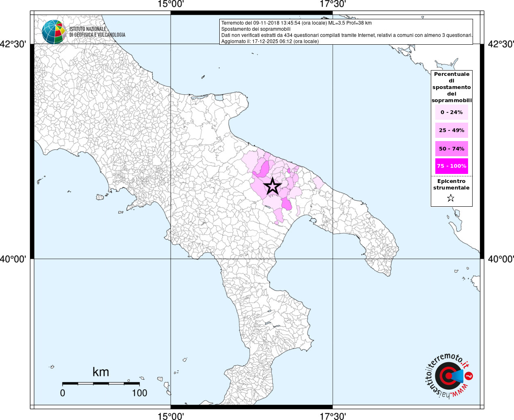This screenshot has width=514, height=420.
Task: Click the top 17°30' longitude label
Action: click(333, 4)
